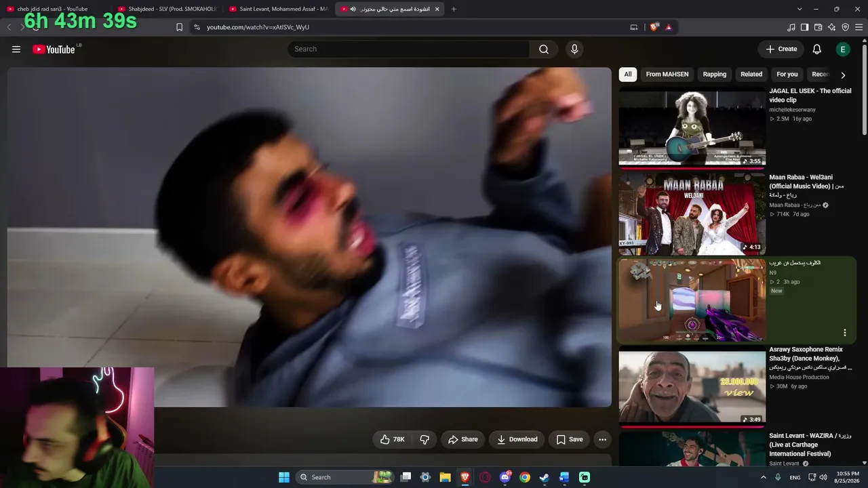Open media control music note icon
This screenshot has height=488, width=868.
point(791,27)
